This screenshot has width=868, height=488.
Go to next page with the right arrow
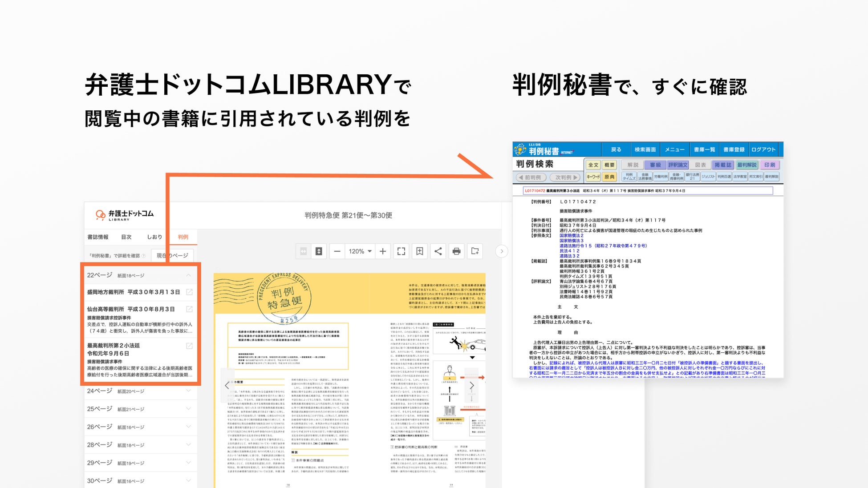click(x=472, y=386)
